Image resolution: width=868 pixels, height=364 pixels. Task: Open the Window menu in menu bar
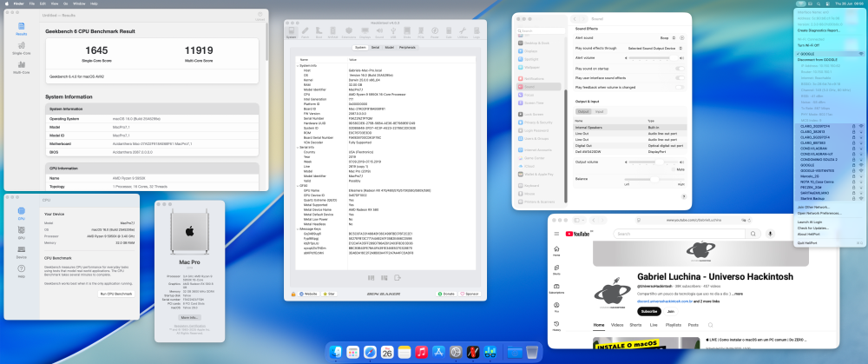point(79,3)
